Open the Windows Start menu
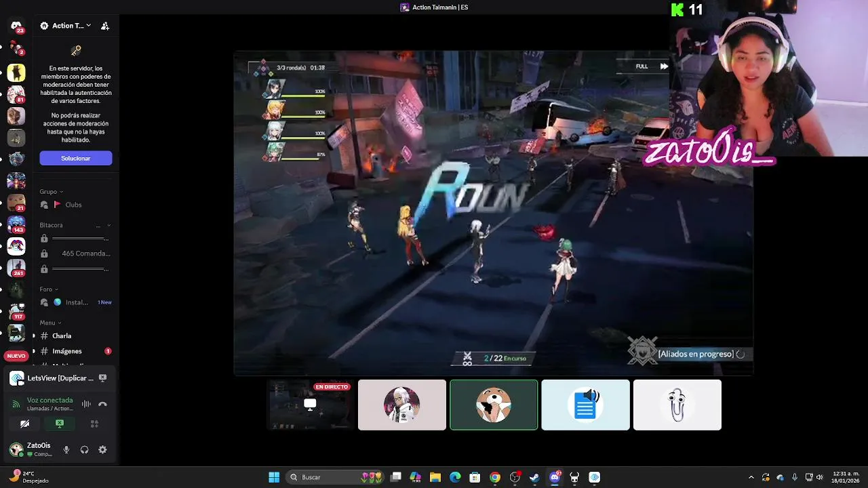The width and height of the screenshot is (868, 488). (x=274, y=477)
